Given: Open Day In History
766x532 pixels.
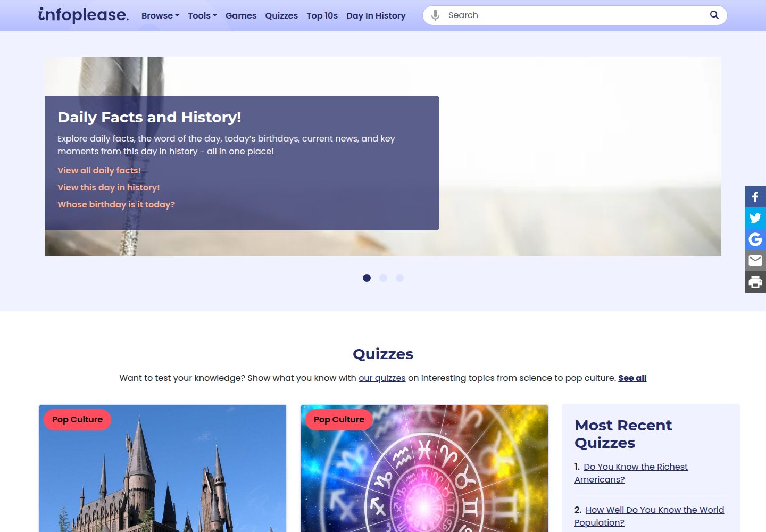Looking at the screenshot, I should [376, 15].
